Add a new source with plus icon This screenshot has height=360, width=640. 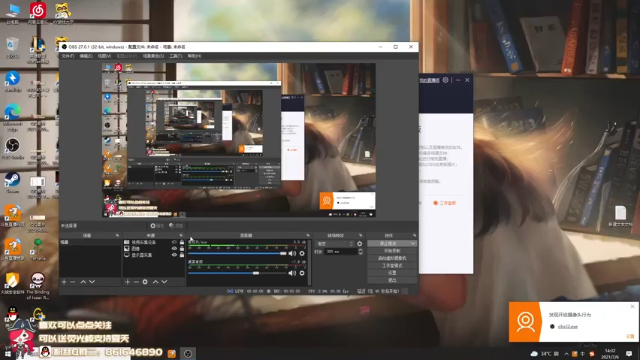(127, 282)
